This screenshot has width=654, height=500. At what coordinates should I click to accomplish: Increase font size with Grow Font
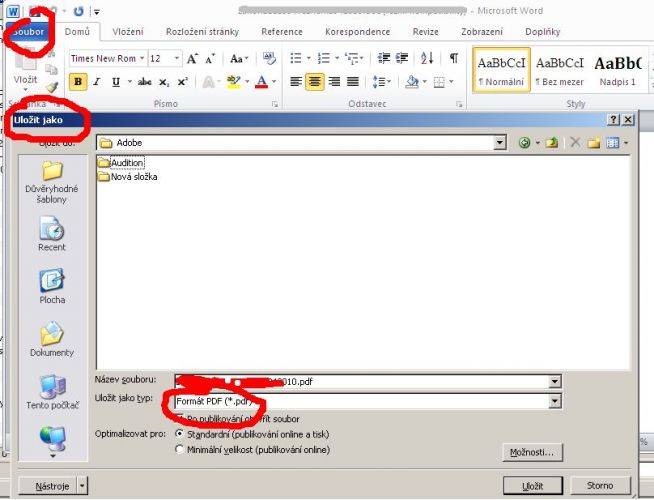click(192, 59)
